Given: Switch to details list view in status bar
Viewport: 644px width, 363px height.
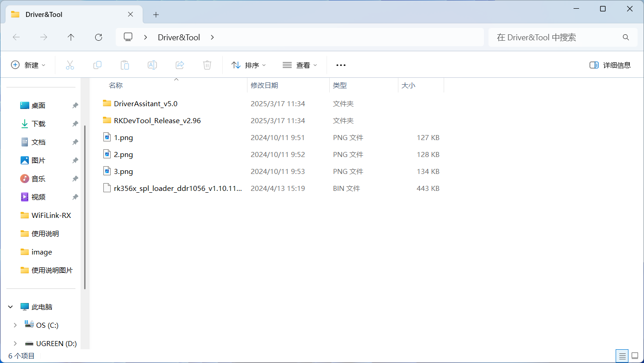Looking at the screenshot, I should tap(622, 356).
